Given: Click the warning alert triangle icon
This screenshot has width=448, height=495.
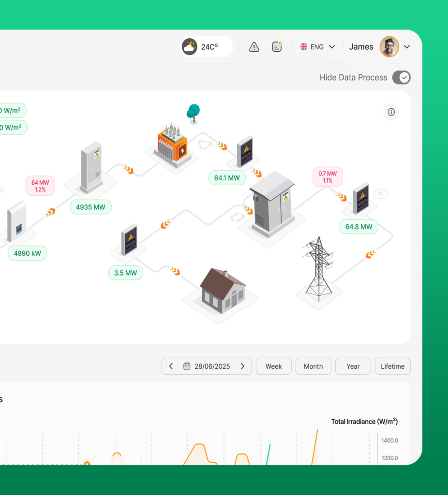Looking at the screenshot, I should click(x=254, y=47).
